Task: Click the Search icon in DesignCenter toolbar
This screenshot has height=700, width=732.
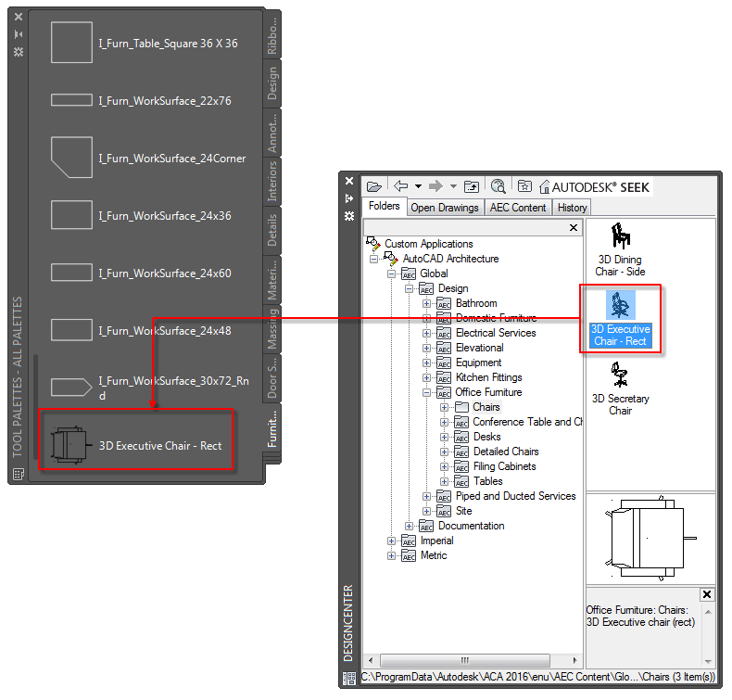Action: click(499, 186)
